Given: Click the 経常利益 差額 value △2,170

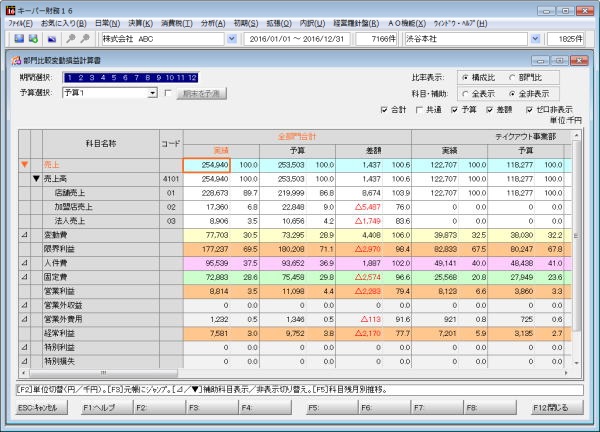Looking at the screenshot, I should (367, 333).
